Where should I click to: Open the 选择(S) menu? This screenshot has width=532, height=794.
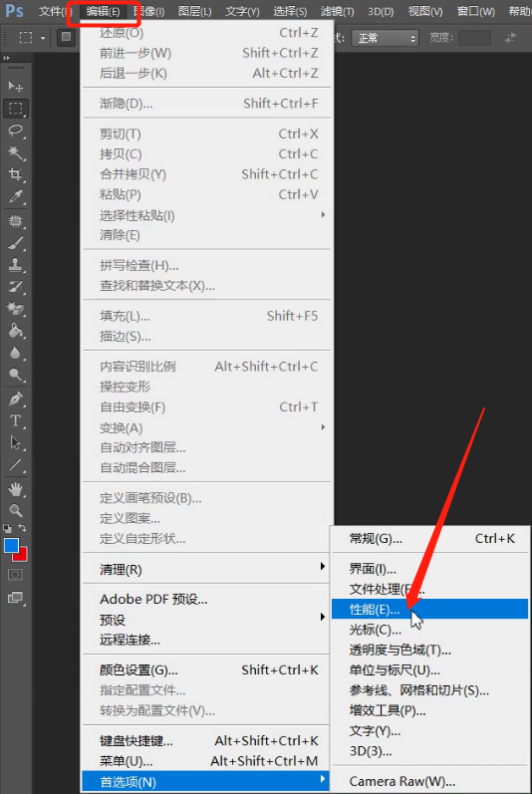point(290,11)
